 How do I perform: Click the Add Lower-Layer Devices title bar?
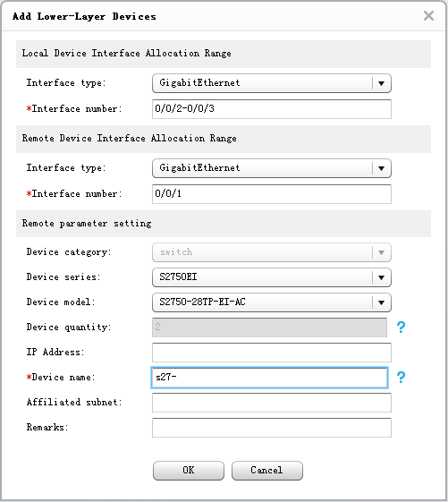pos(224,16)
